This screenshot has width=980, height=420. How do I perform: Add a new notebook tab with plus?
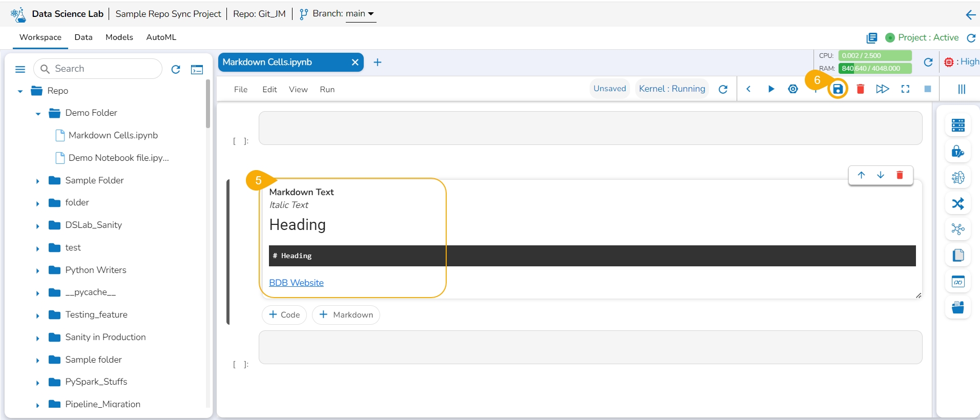click(378, 62)
